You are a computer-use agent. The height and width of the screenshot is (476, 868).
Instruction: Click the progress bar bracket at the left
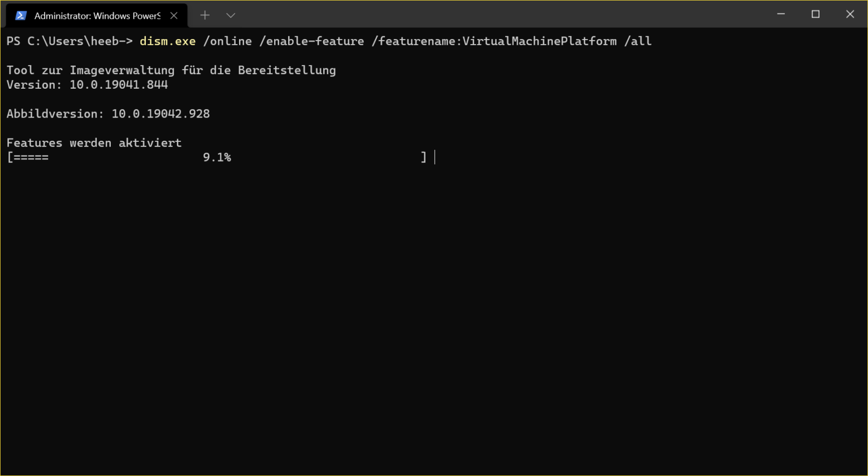(8, 157)
